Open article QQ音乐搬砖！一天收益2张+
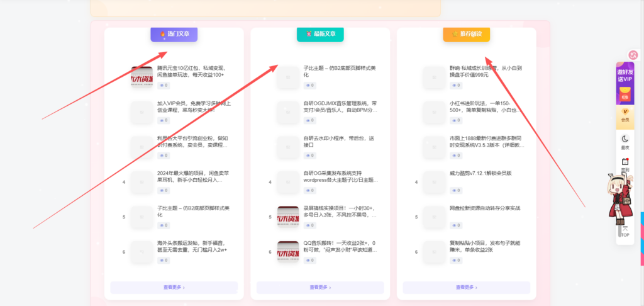 click(340, 246)
